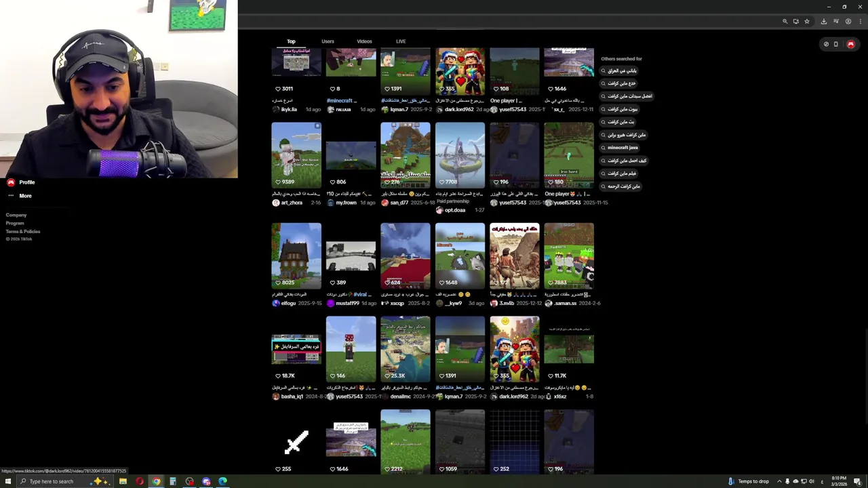
Task: Open the clock showing 8:10 PM
Action: tap(838, 481)
